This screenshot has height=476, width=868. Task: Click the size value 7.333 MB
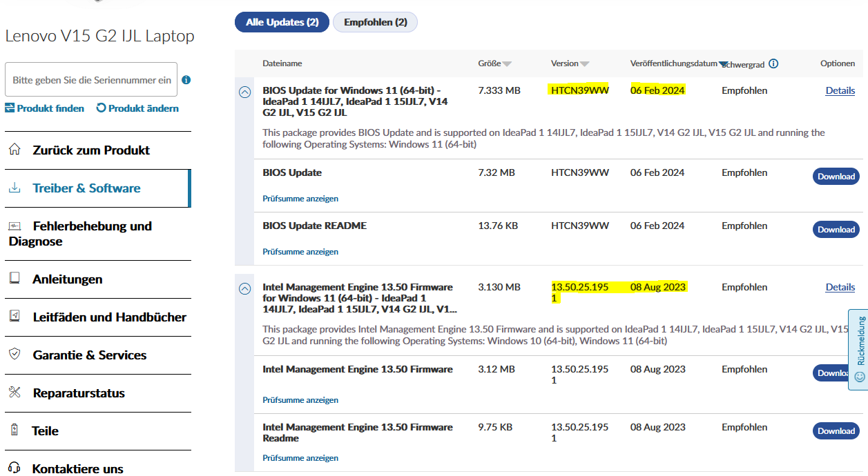tap(499, 90)
